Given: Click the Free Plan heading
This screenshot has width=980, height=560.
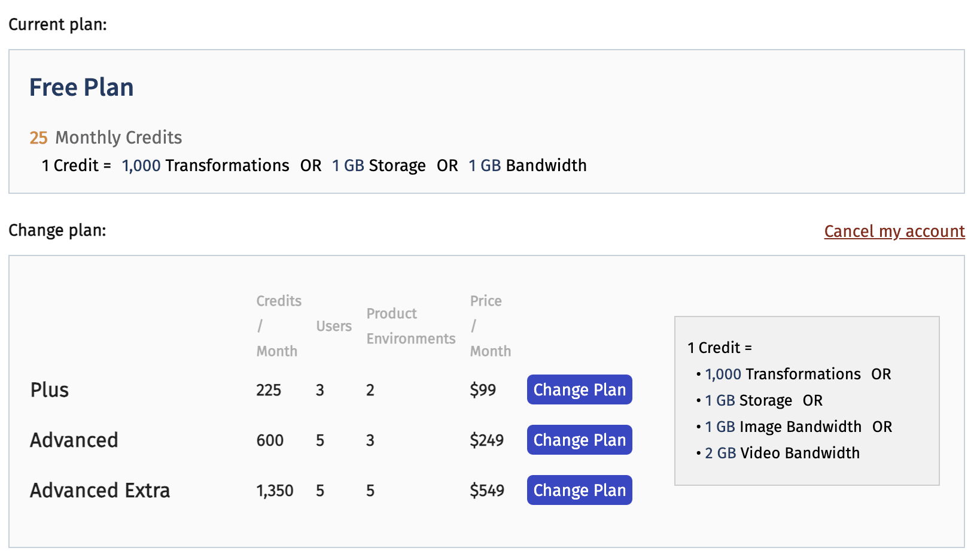Looking at the screenshot, I should click(x=81, y=87).
